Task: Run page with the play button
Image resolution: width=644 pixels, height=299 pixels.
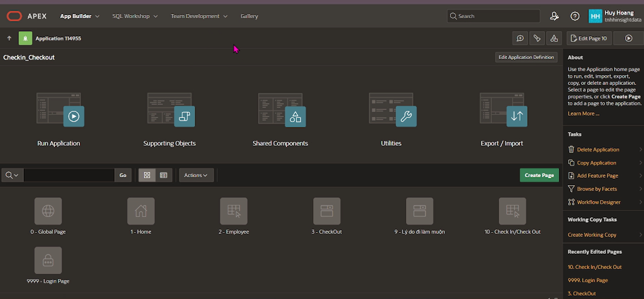Action: pos(629,38)
